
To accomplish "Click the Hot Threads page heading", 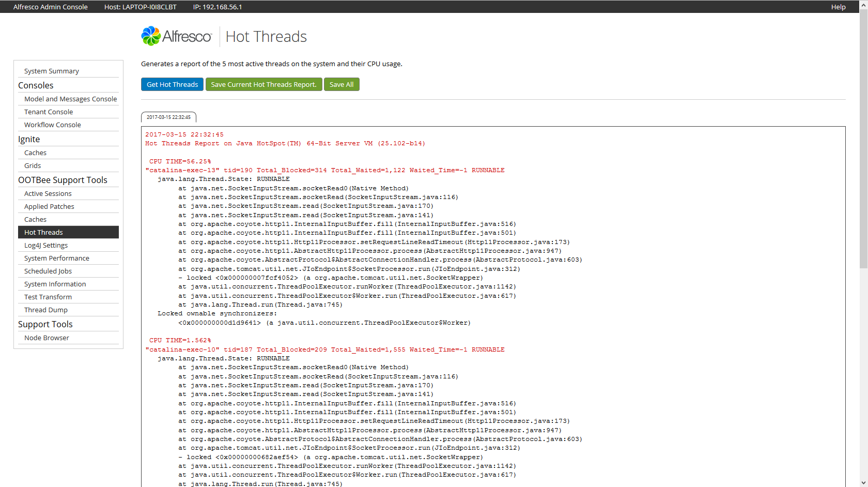I will coord(266,37).
